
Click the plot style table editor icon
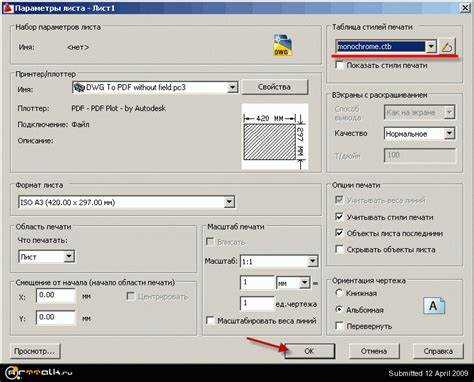coord(447,47)
